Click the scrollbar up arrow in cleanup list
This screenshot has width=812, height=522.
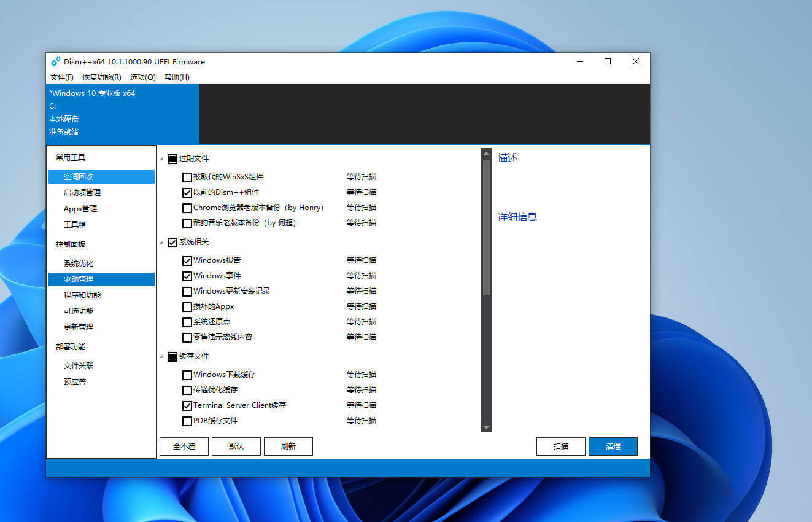pyautogui.click(x=486, y=154)
